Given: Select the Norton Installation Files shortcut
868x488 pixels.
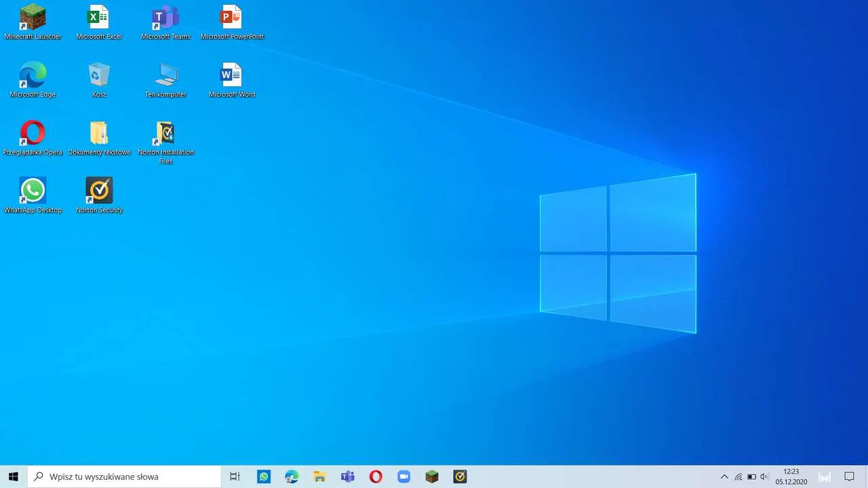Looking at the screenshot, I should coord(165,142).
